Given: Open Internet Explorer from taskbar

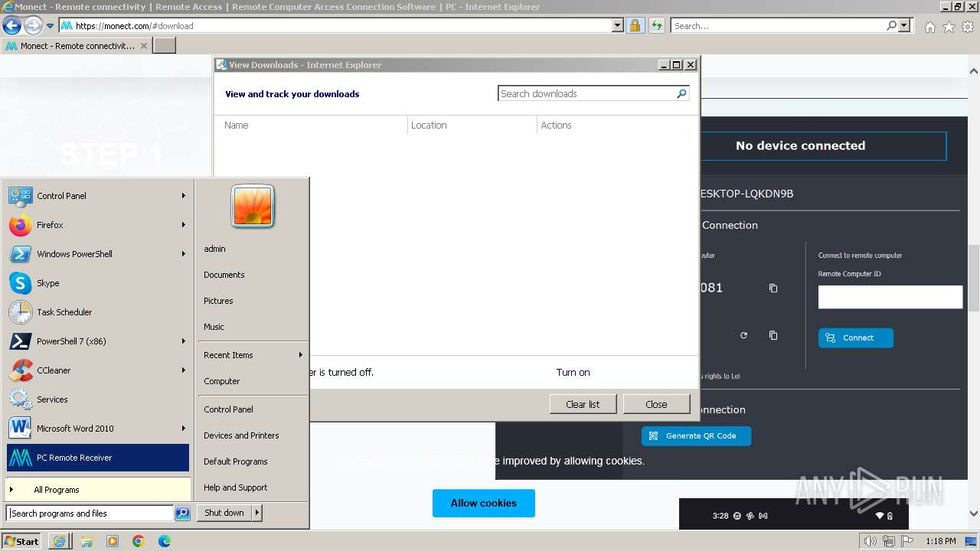Looking at the screenshot, I should (60, 541).
